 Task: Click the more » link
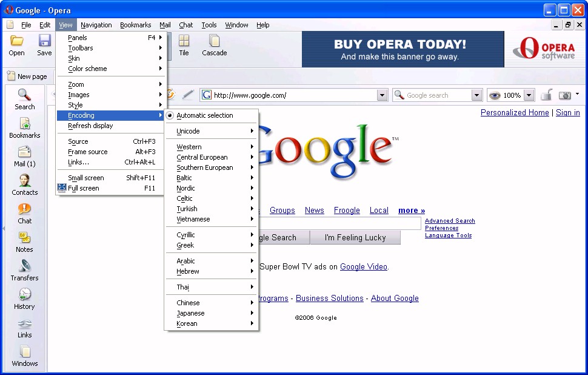pos(412,210)
